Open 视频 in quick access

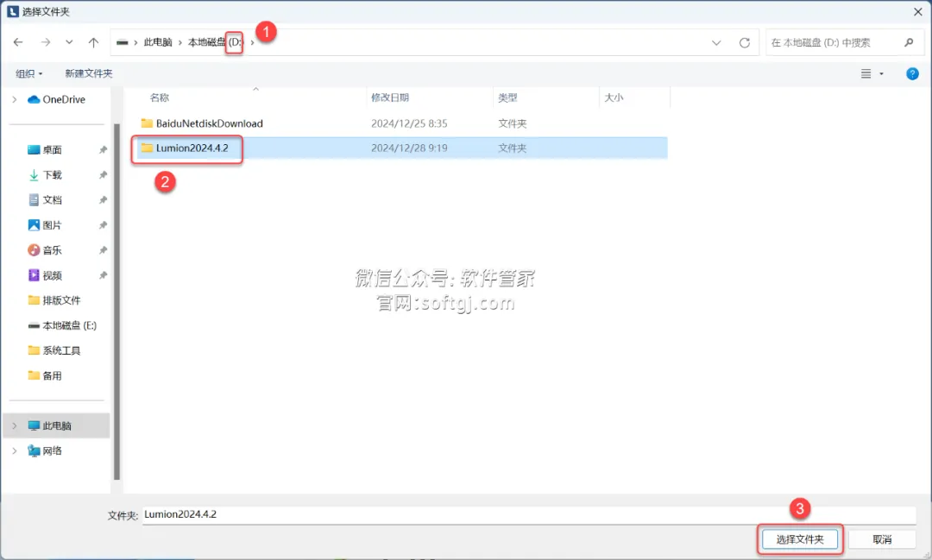[45, 275]
